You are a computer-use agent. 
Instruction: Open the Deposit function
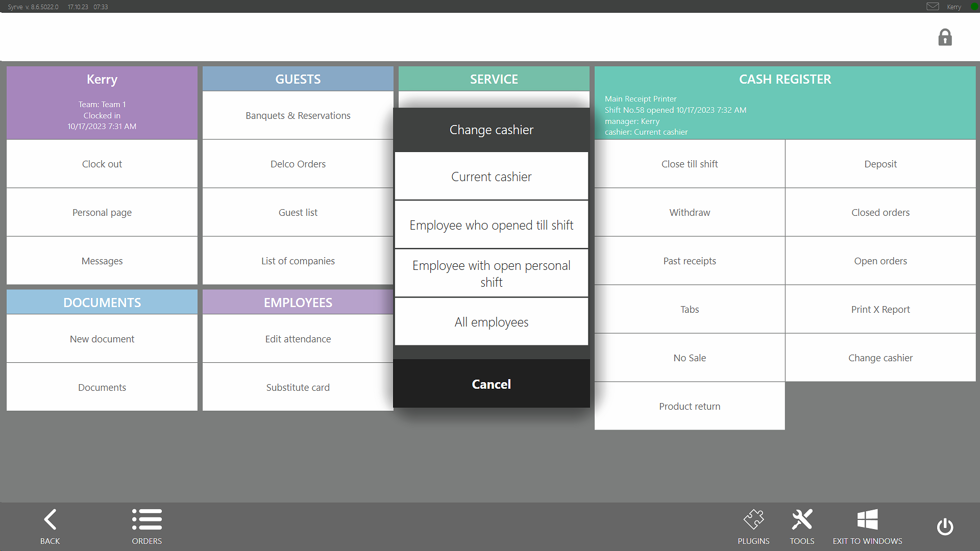point(880,164)
